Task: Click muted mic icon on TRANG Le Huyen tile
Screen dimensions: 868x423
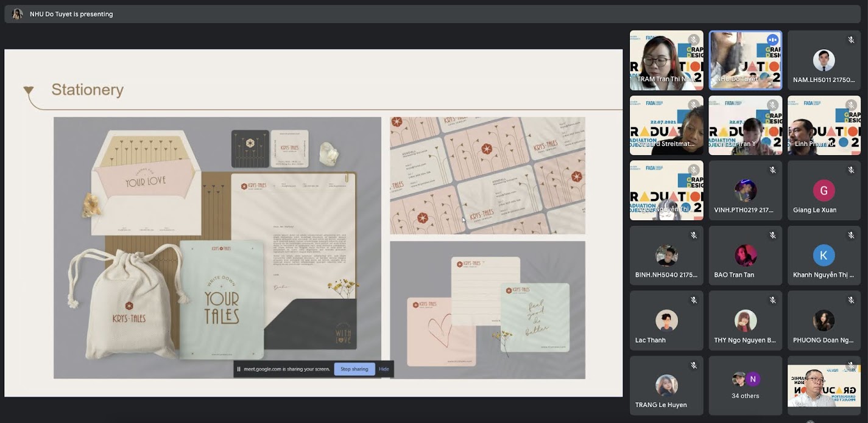Action: [693, 365]
